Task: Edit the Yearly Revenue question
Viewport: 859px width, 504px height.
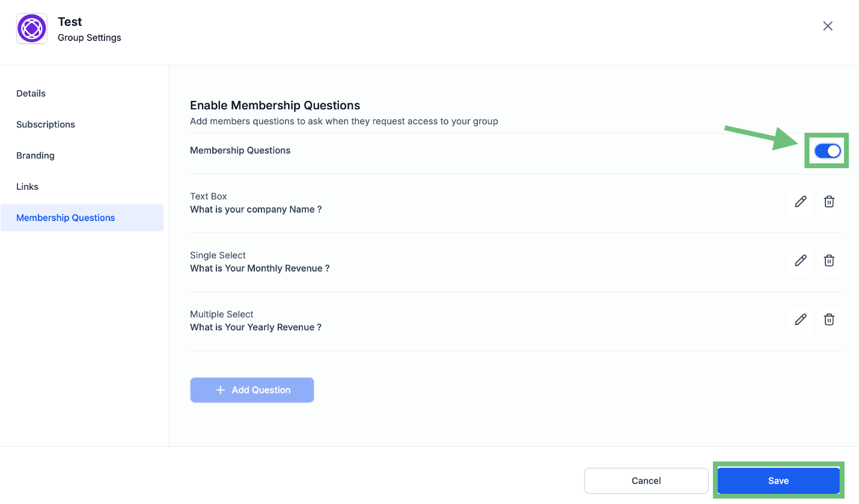Action: [800, 320]
